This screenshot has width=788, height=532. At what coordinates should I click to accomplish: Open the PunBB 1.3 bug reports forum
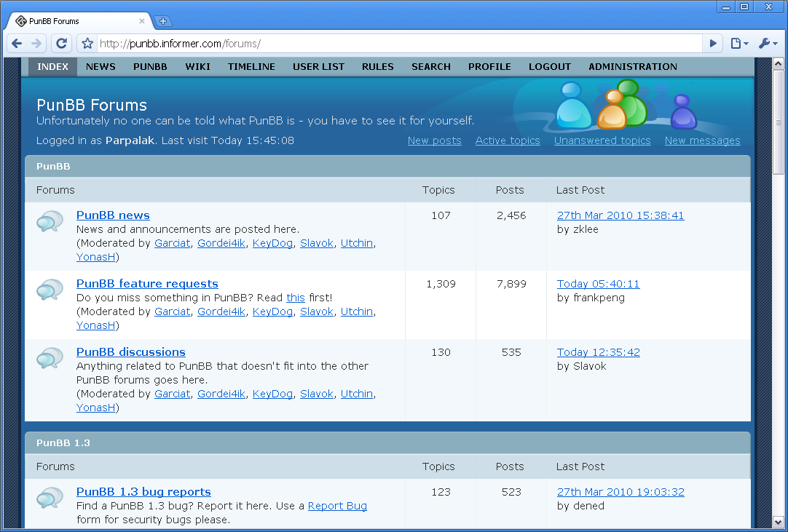[x=143, y=492]
